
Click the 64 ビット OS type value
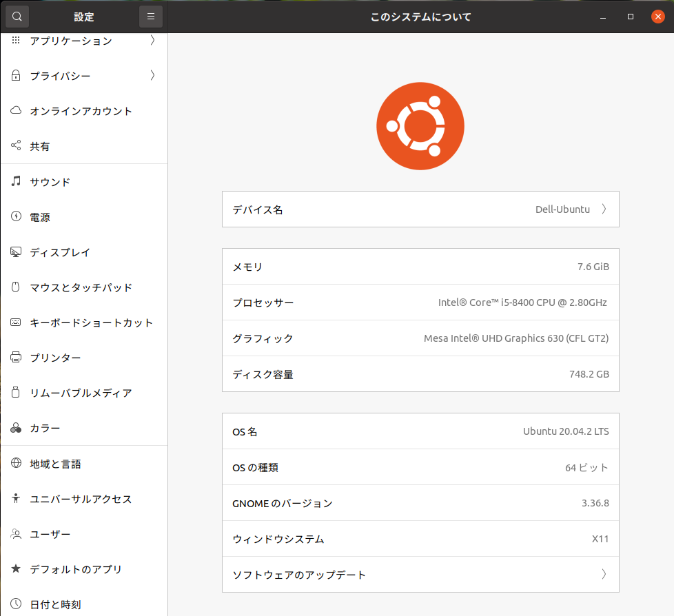586,467
